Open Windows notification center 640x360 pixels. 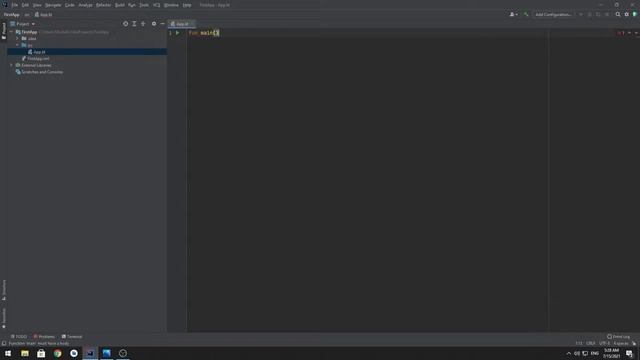(629, 353)
